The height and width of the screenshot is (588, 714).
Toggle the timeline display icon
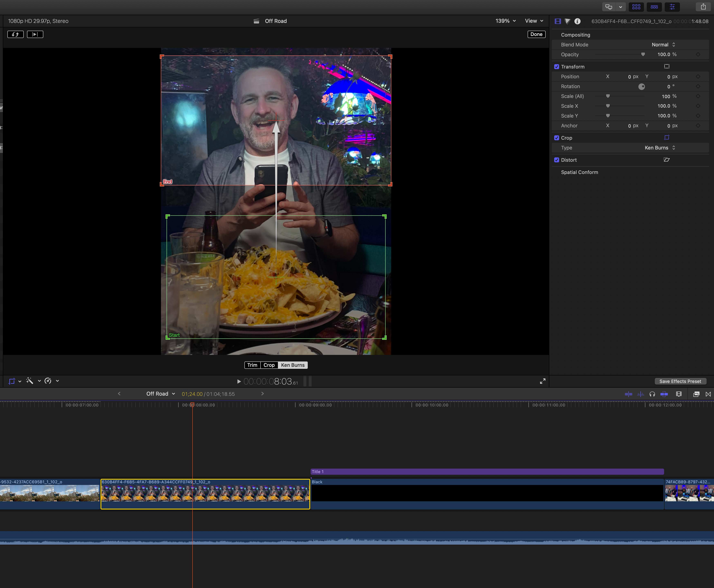[654, 7]
